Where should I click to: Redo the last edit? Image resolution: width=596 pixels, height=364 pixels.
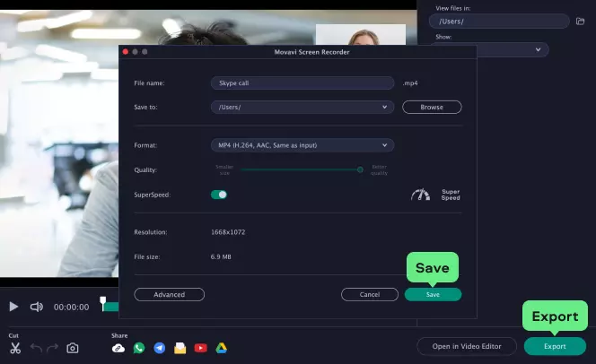tap(52, 348)
